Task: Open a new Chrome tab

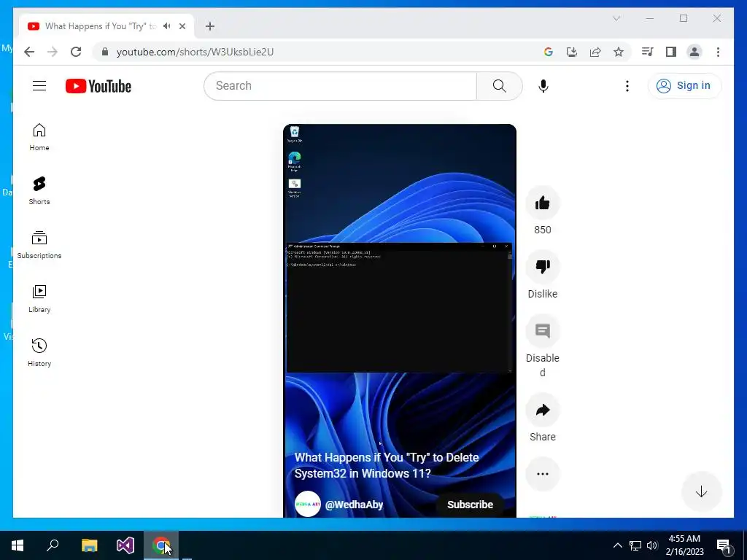Action: (209, 26)
